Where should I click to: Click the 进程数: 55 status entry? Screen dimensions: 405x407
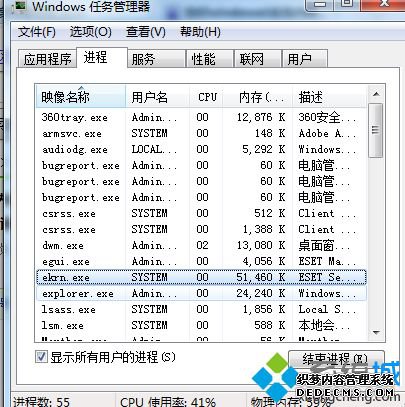pyautogui.click(x=41, y=401)
